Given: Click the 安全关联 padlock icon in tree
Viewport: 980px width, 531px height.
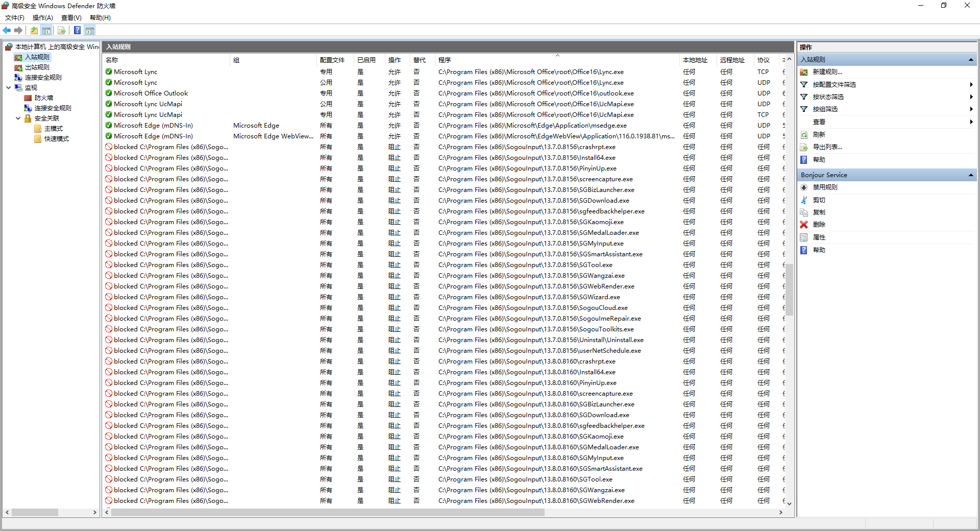Looking at the screenshot, I should 28,118.
